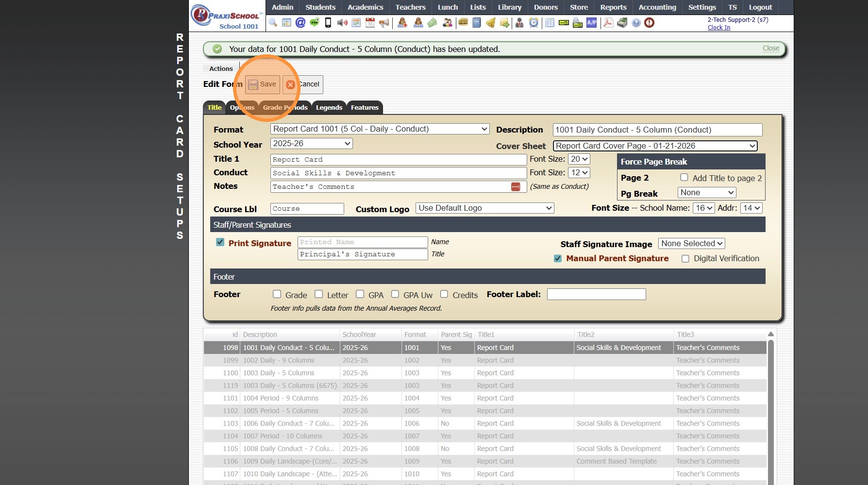The image size is (868, 485).
Task: Open the A/P accounts payable icon
Action: coord(591,23)
